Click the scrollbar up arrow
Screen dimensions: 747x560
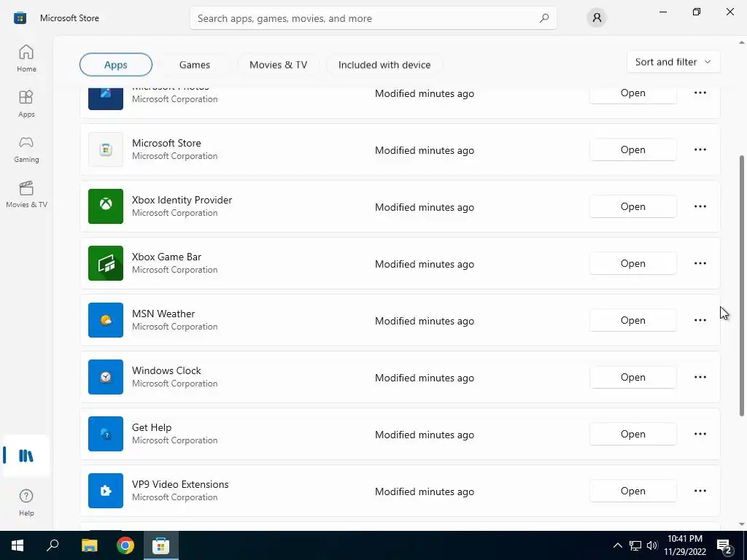tap(742, 43)
